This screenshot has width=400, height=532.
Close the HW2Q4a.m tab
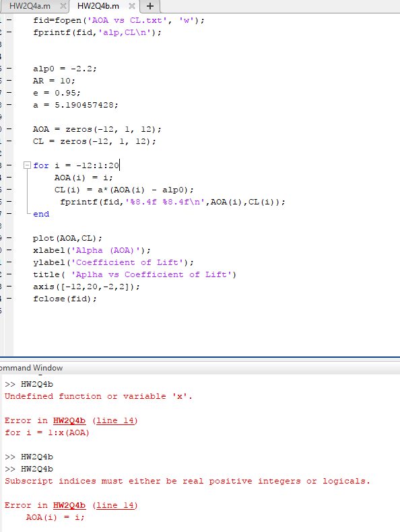(63, 6)
